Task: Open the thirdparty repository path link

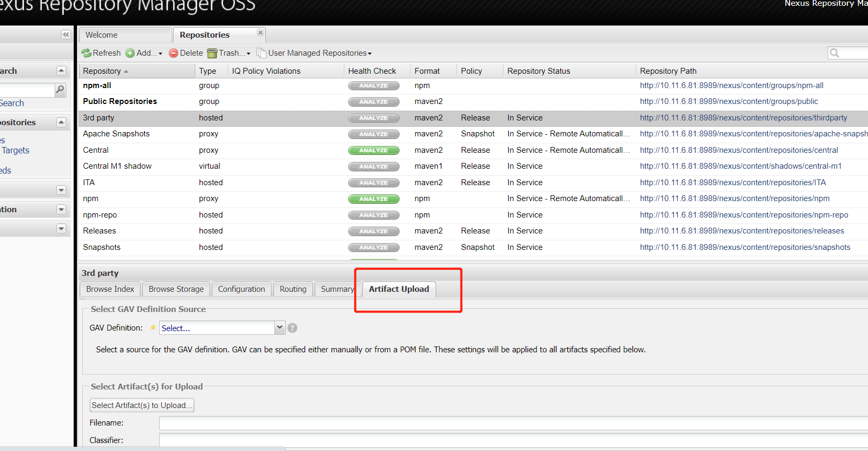Action: coord(743,118)
